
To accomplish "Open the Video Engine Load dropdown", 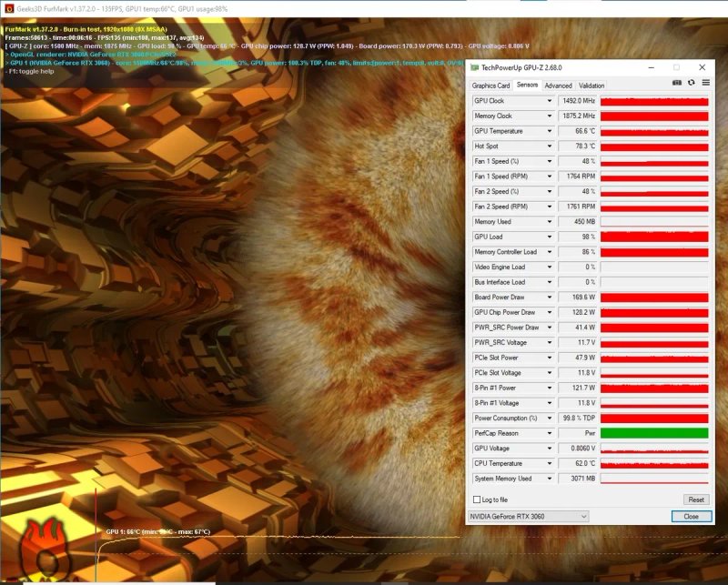I will (550, 267).
